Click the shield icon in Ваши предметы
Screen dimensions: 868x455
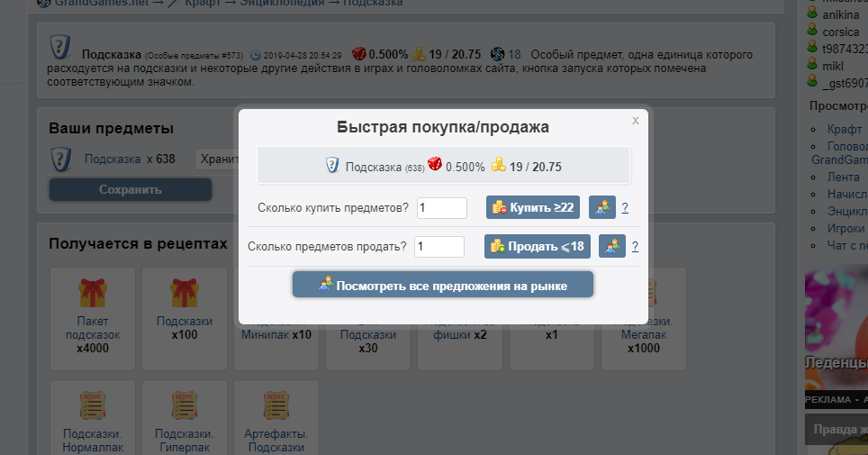(61, 159)
